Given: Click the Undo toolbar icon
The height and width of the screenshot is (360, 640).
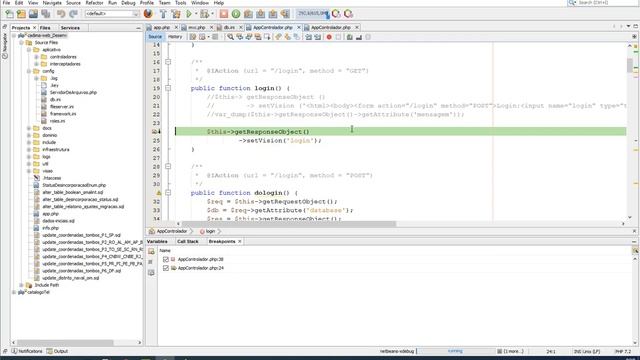Looking at the screenshot, I should 61,14.
